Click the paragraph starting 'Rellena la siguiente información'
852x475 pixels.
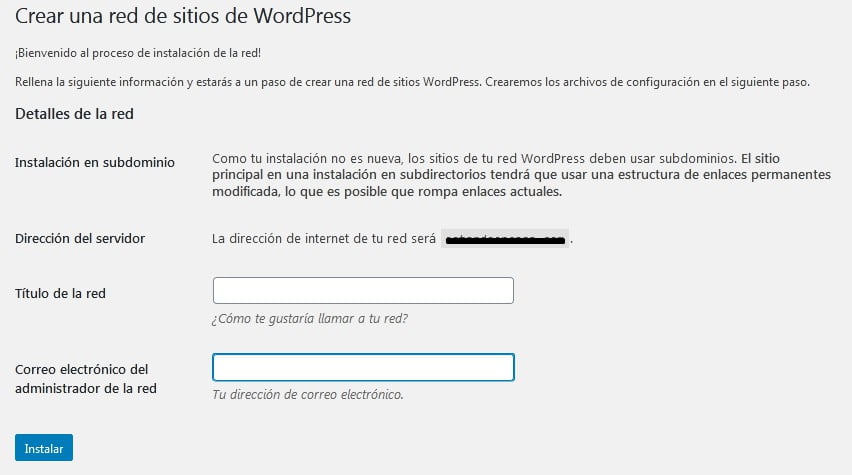click(412, 82)
